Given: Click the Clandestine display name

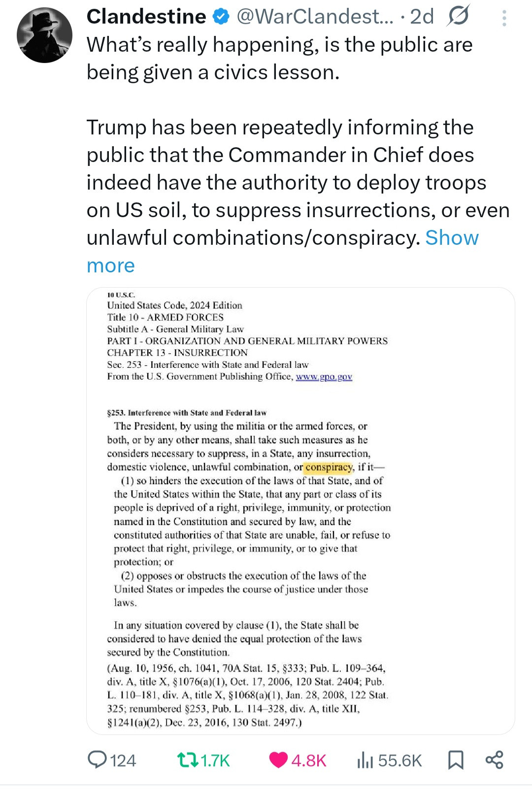Looking at the screenshot, I should pyautogui.click(x=146, y=17).
